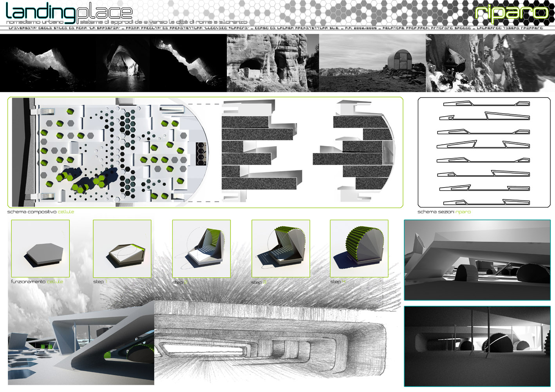The image size is (555, 392).
Task: Open the lower dark interior render
Action: (477, 346)
